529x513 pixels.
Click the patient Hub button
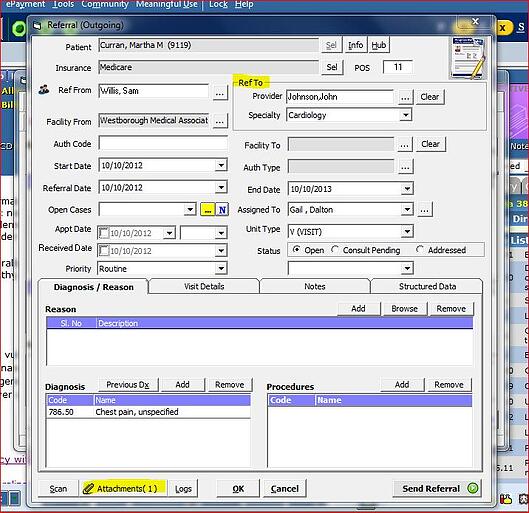(x=379, y=45)
